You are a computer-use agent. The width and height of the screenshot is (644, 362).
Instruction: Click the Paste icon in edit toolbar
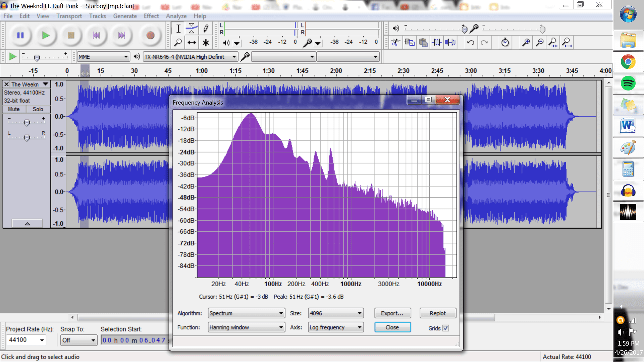[423, 43]
